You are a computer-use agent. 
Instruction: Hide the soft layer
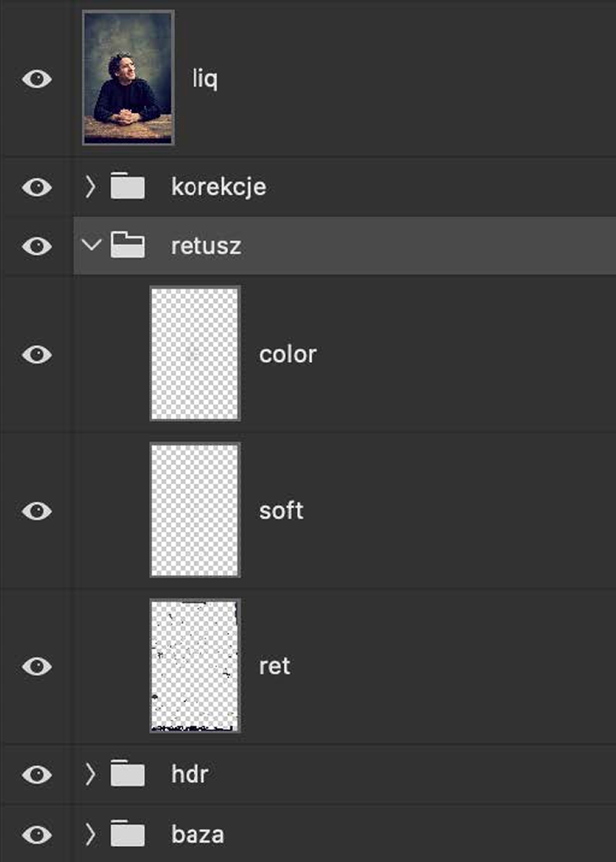click(36, 510)
